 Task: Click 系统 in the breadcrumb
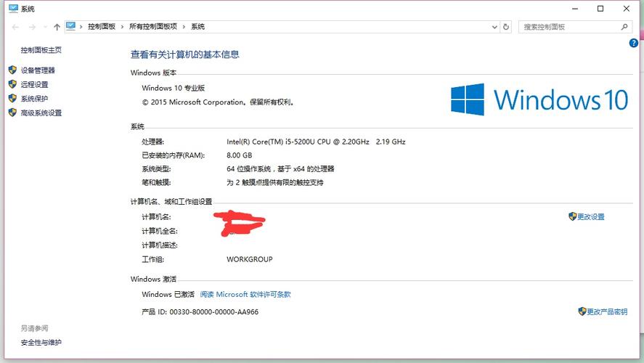(197, 27)
